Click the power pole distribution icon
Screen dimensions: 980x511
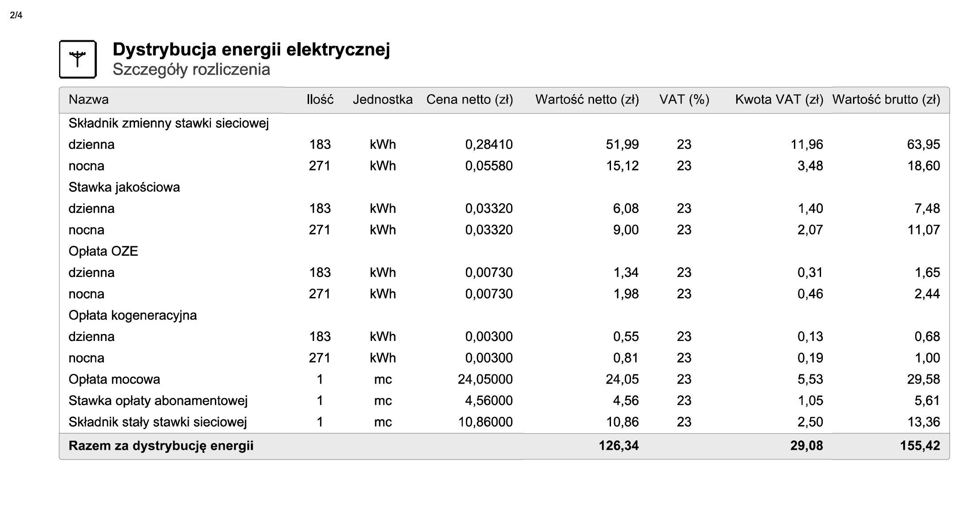coord(78,59)
